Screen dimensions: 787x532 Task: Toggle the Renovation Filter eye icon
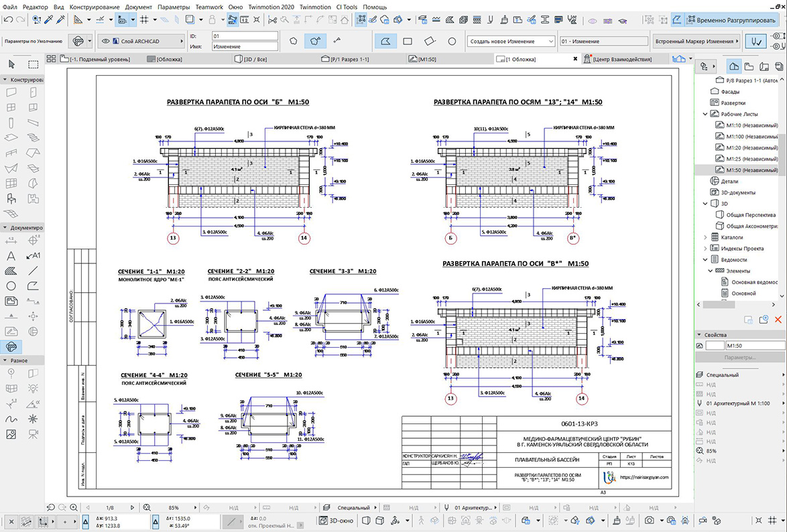pos(592,21)
